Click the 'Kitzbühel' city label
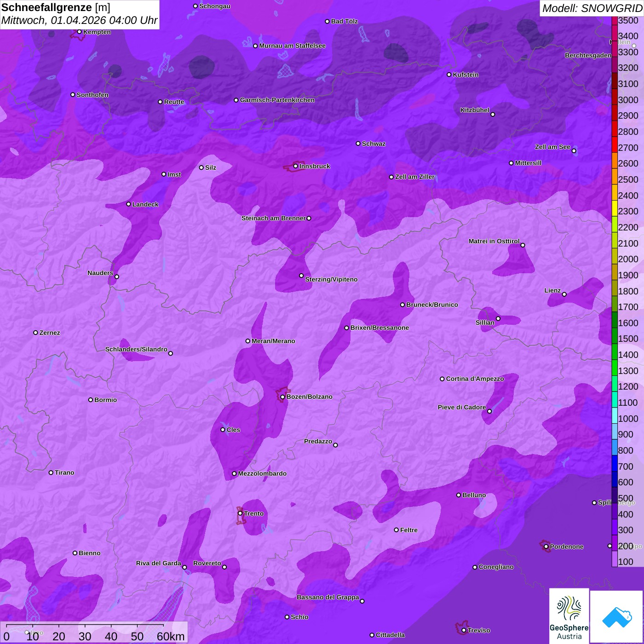The height and width of the screenshot is (644, 644). 475,110
